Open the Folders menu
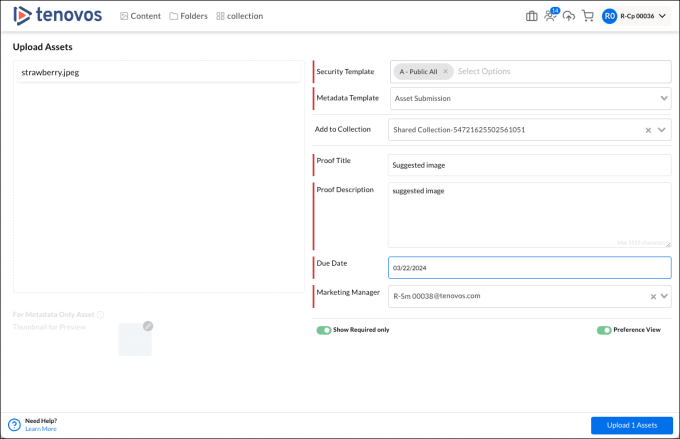Image resolution: width=680 pixels, height=439 pixels. [188, 16]
